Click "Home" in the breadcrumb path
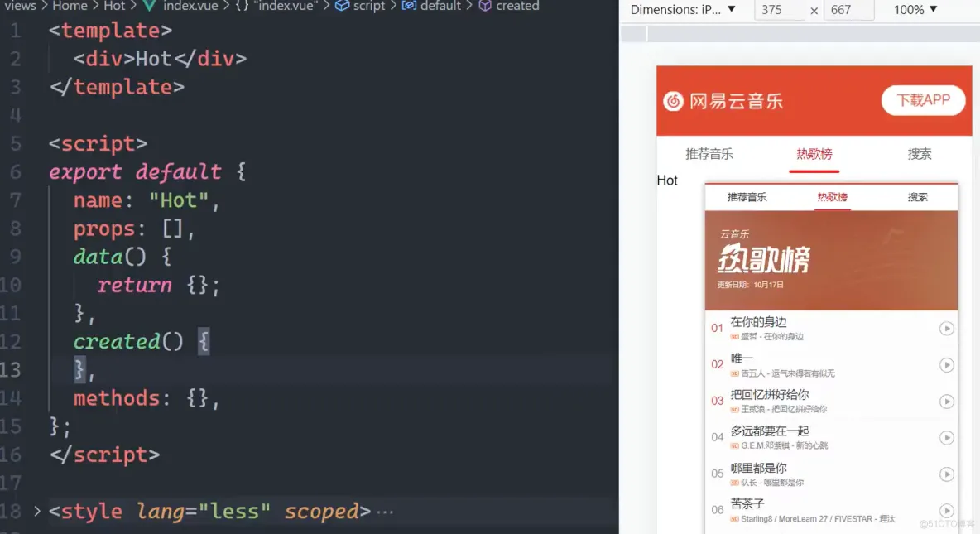980x534 pixels. (x=70, y=7)
